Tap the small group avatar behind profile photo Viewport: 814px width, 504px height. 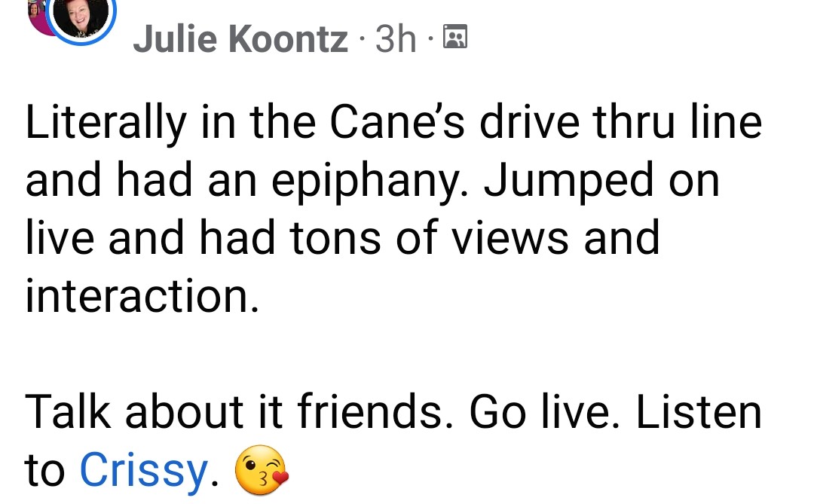tap(38, 17)
